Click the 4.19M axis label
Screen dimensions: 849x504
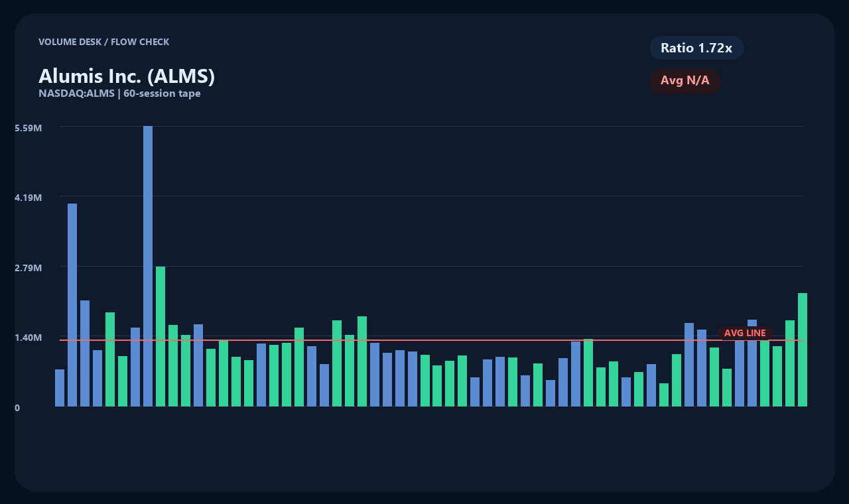point(28,198)
